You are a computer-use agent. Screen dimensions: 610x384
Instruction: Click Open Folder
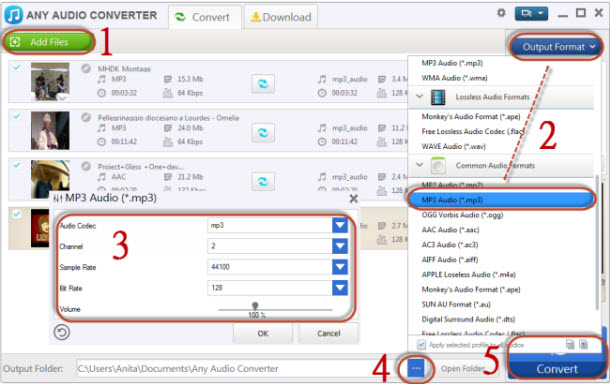pos(462,368)
